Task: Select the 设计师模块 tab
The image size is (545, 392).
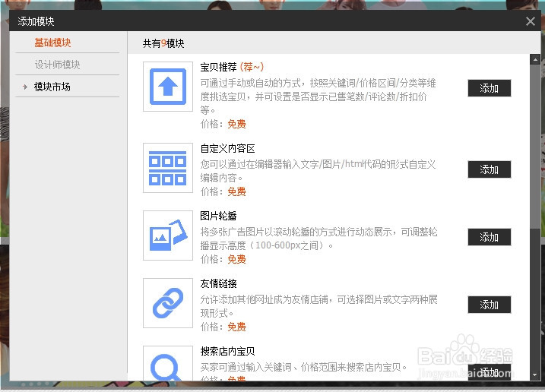Action: [x=57, y=65]
